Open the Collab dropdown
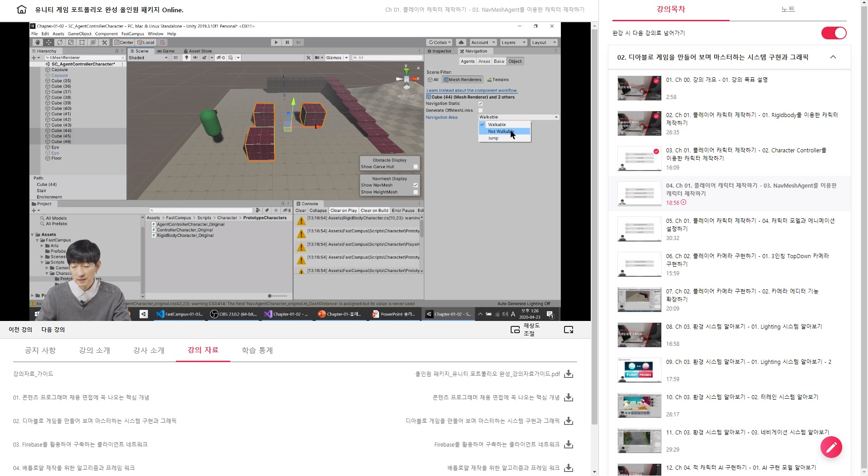This screenshot has width=868, height=476. point(440,42)
